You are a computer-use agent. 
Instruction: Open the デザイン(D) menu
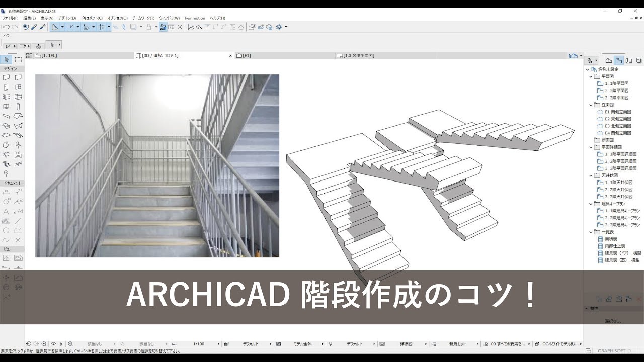[x=66, y=18]
